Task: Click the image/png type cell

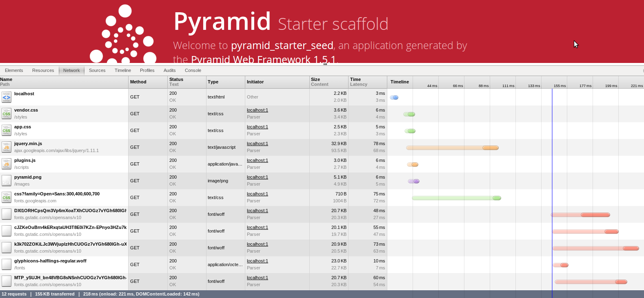Action: [x=218, y=181]
